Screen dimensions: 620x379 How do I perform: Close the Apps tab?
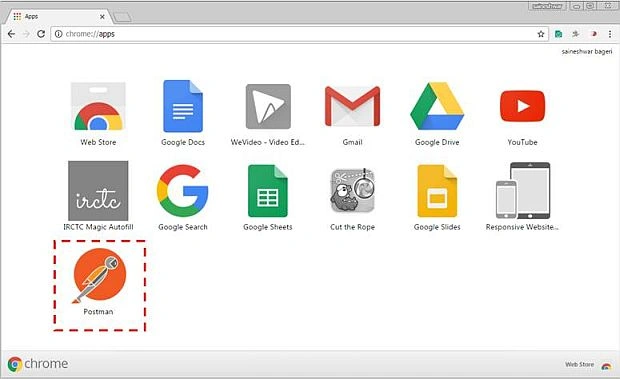[x=102, y=17]
